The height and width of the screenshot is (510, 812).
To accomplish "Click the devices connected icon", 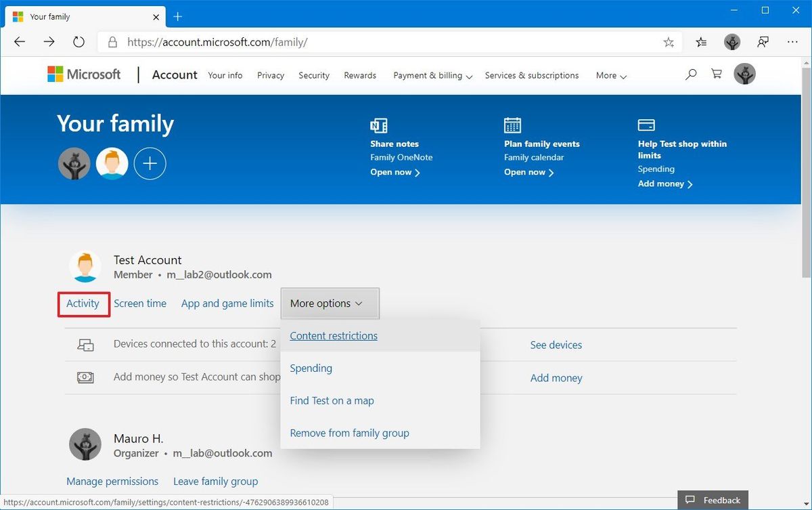I will click(x=86, y=345).
